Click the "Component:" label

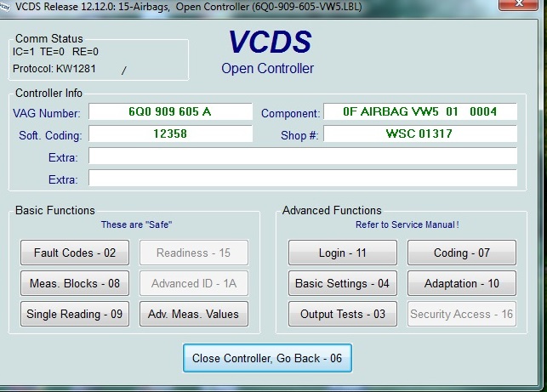[x=291, y=113]
